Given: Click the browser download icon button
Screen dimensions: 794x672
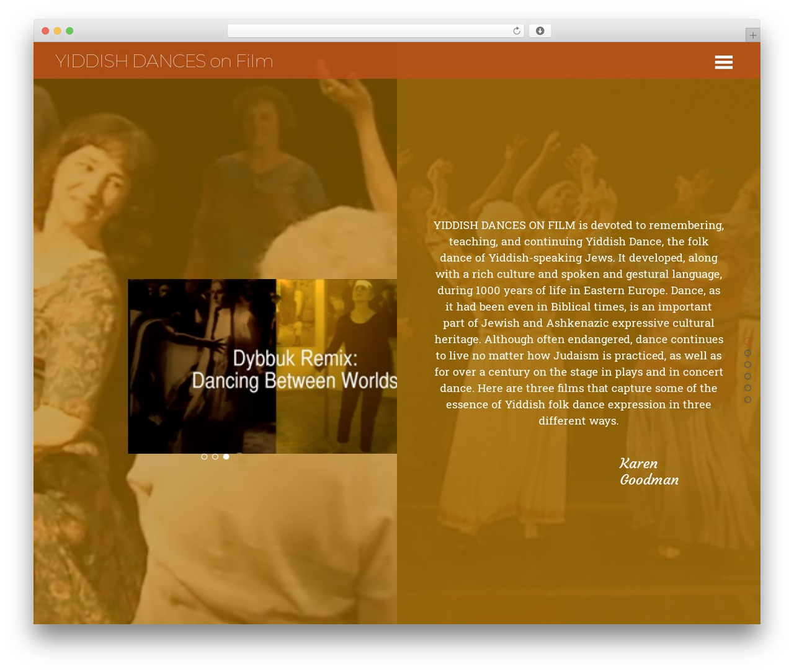Looking at the screenshot, I should point(540,31).
